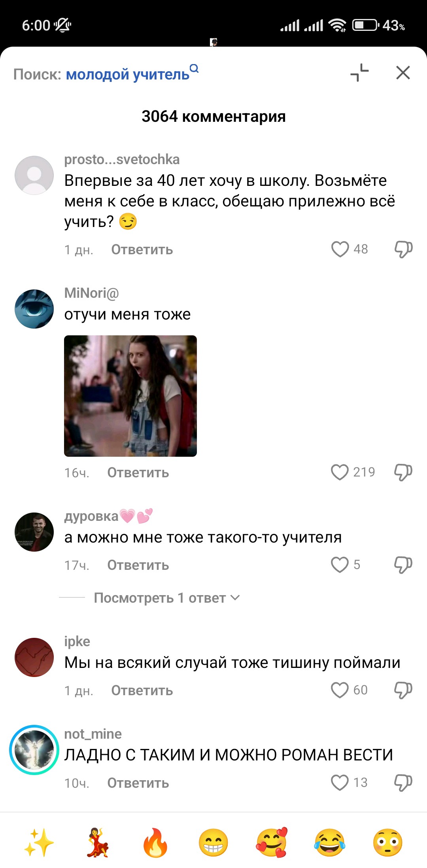427x868 pixels.
Task: Open not_mine's ringed profile avatar
Action: click(x=34, y=750)
